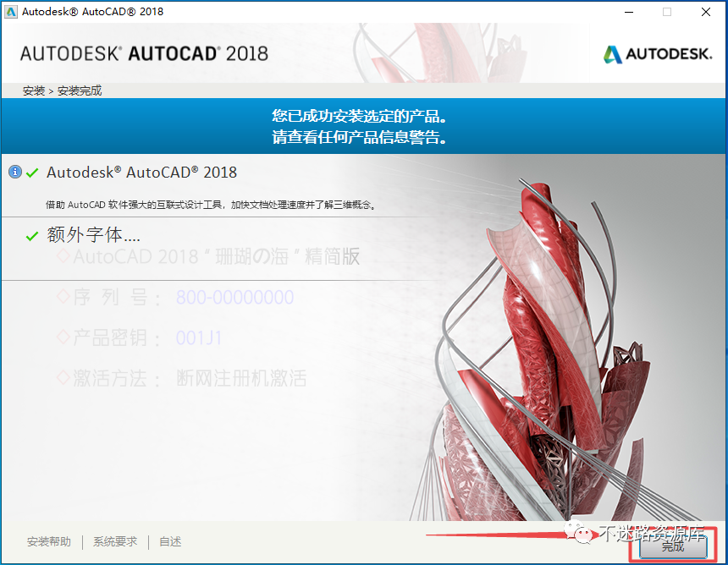The image size is (728, 565).
Task: Click the 完成 (Finish) button
Action: [673, 546]
